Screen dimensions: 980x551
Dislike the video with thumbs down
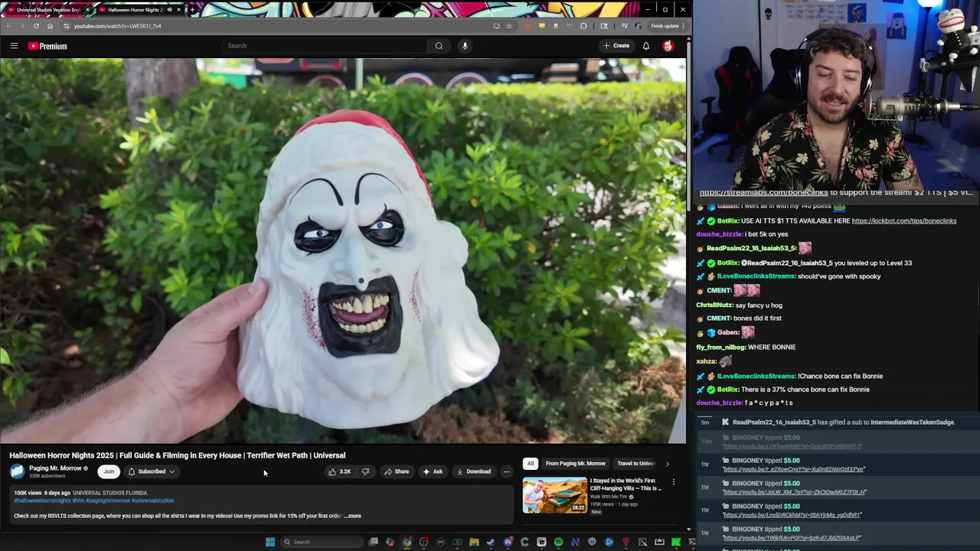coord(365,471)
